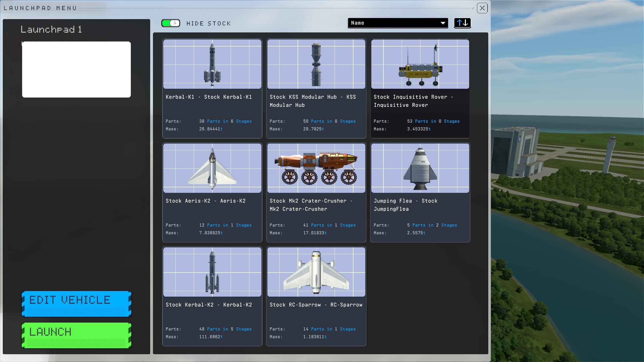Click the mass value '3.453325t'

419,129
